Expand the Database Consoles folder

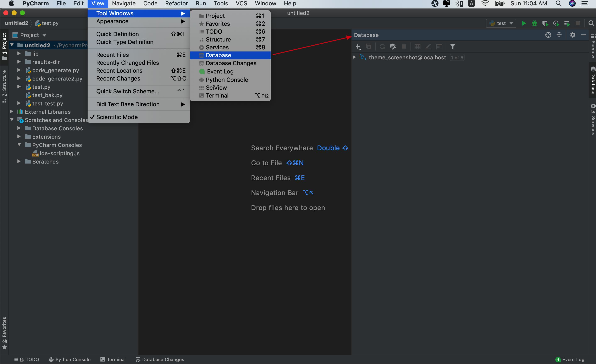(x=19, y=128)
